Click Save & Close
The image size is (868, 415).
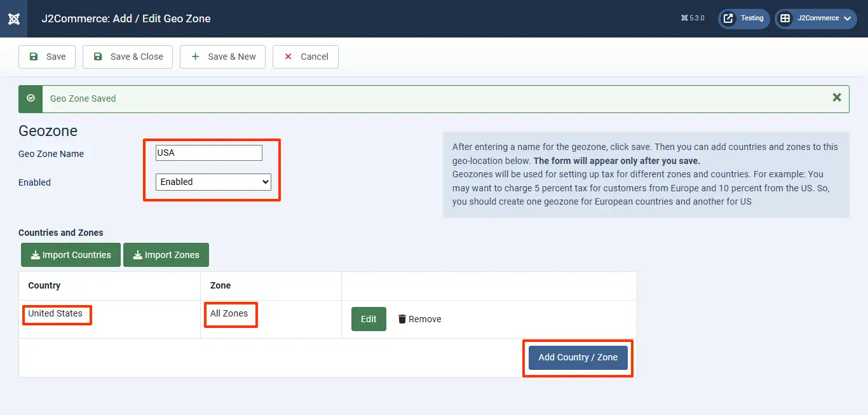tap(128, 57)
